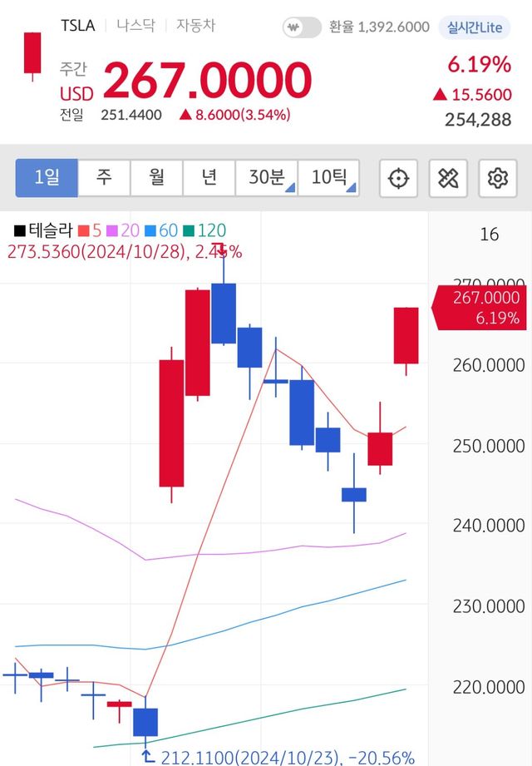Screen dimensions: 532x766
Task: Switch to the 월 monthly chart tab
Action: pyautogui.click(x=157, y=178)
